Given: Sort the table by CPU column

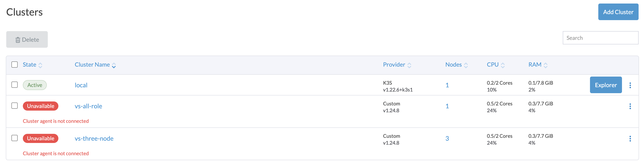Looking at the screenshot, I should point(503,65).
